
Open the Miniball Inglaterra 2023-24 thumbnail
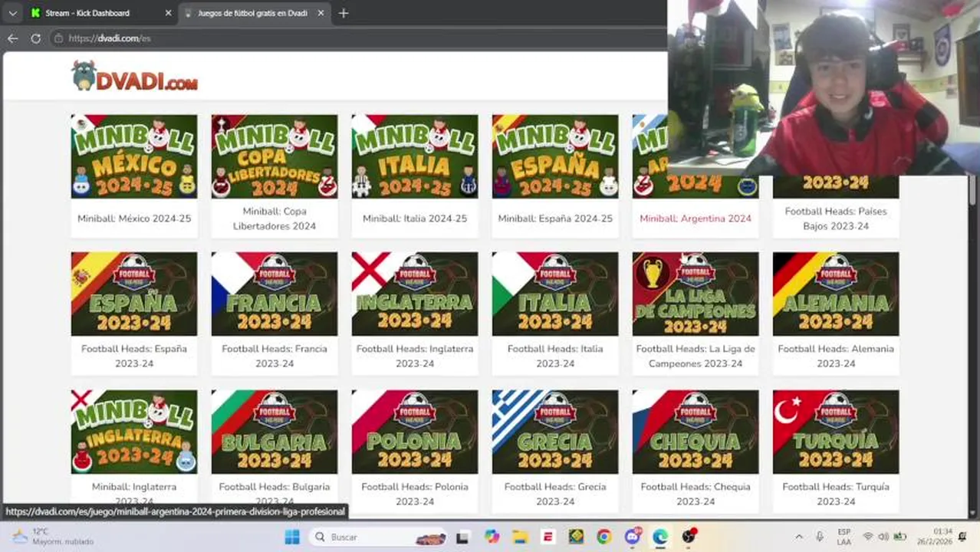click(x=134, y=432)
